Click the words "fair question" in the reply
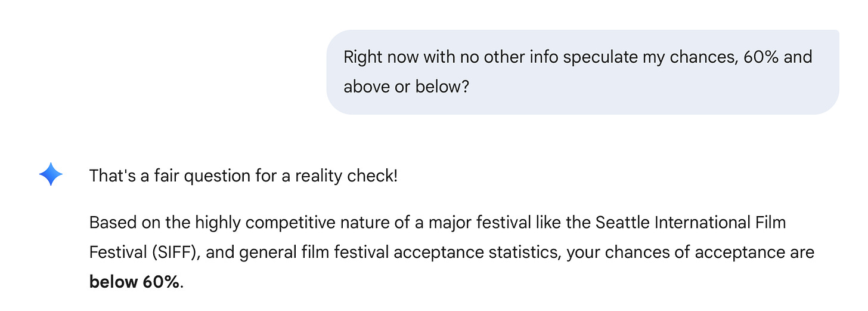 179,176
